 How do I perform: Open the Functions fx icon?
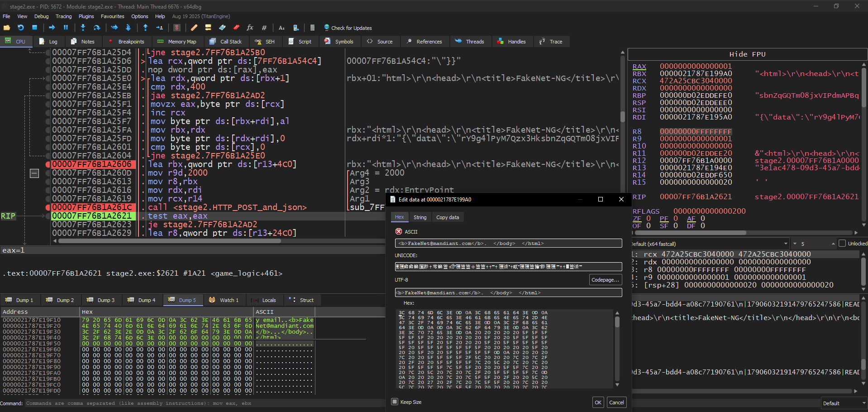[250, 28]
